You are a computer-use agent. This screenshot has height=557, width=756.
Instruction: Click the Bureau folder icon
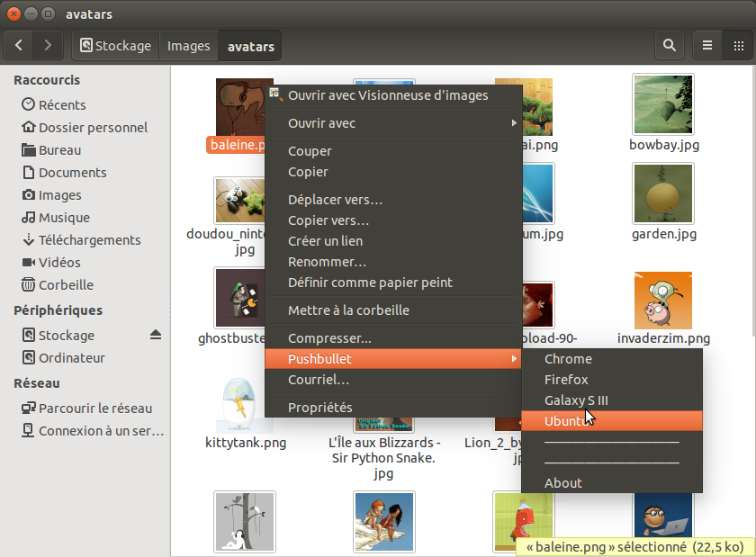29,150
